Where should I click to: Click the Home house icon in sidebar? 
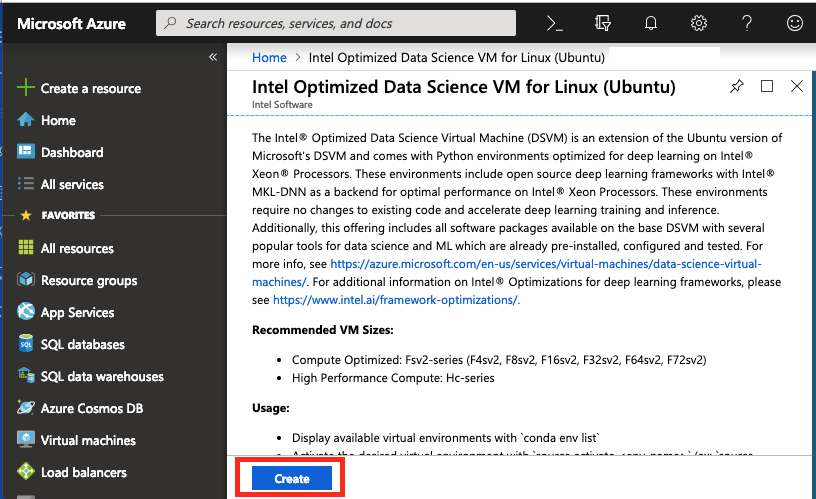coord(26,120)
